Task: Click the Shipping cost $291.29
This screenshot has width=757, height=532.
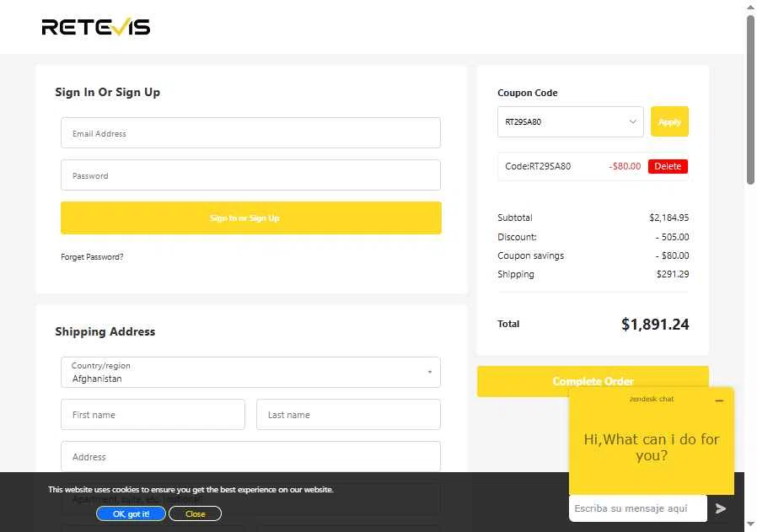Action: tap(673, 274)
